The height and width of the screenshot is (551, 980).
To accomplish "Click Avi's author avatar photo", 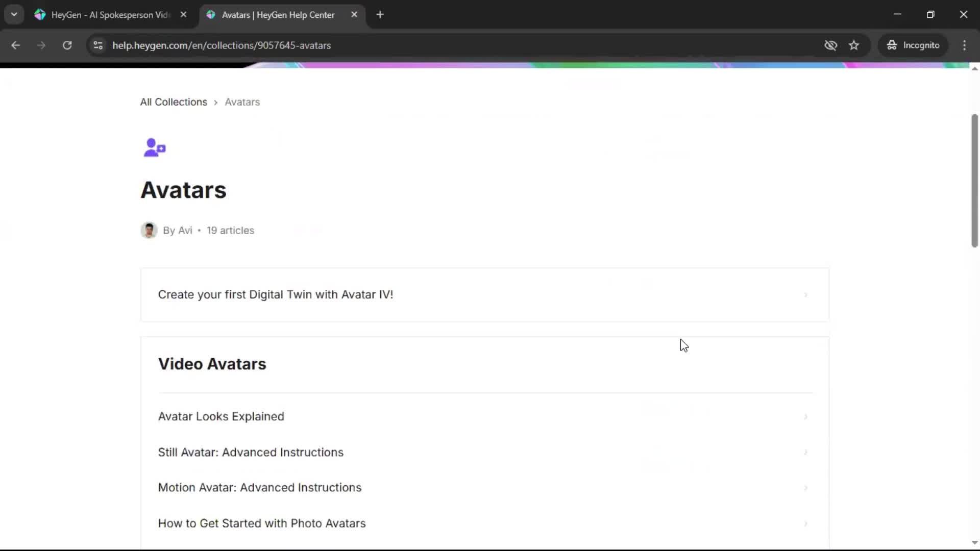I will pyautogui.click(x=149, y=230).
